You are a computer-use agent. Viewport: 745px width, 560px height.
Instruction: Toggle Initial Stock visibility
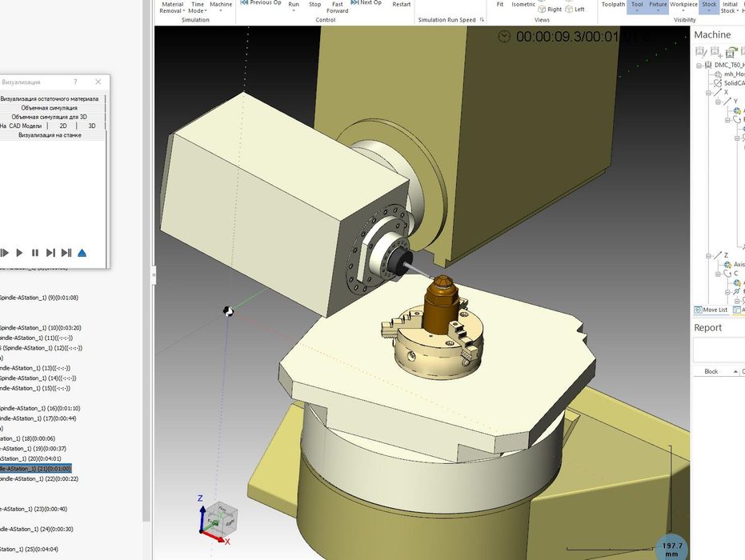tap(729, 6)
